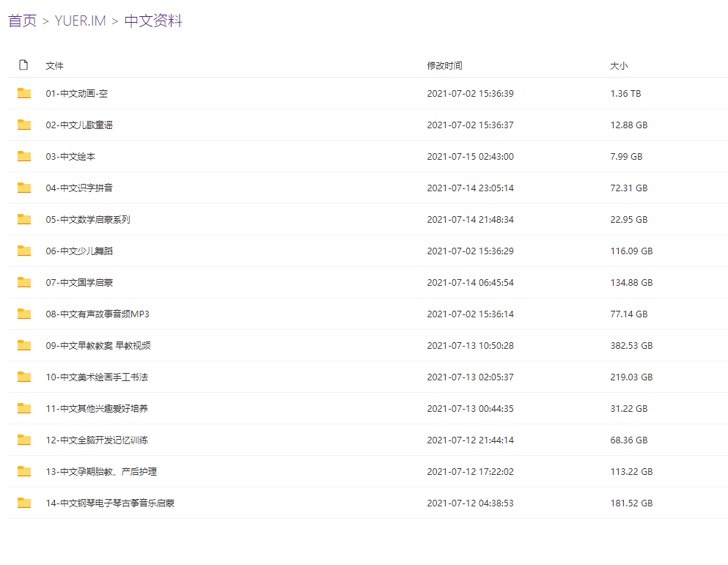Sort by 修改时间 column header
The image size is (728, 565).
pos(444,65)
